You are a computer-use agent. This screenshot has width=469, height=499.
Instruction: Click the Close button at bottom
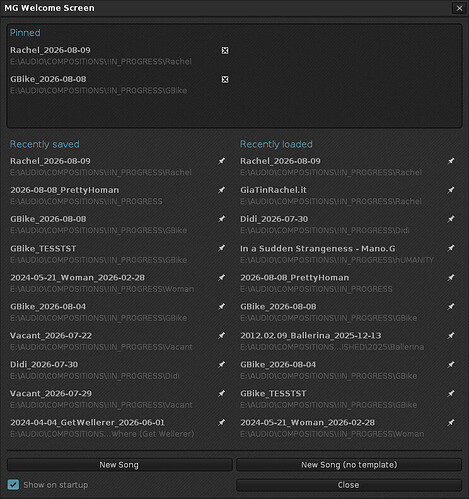(x=349, y=485)
